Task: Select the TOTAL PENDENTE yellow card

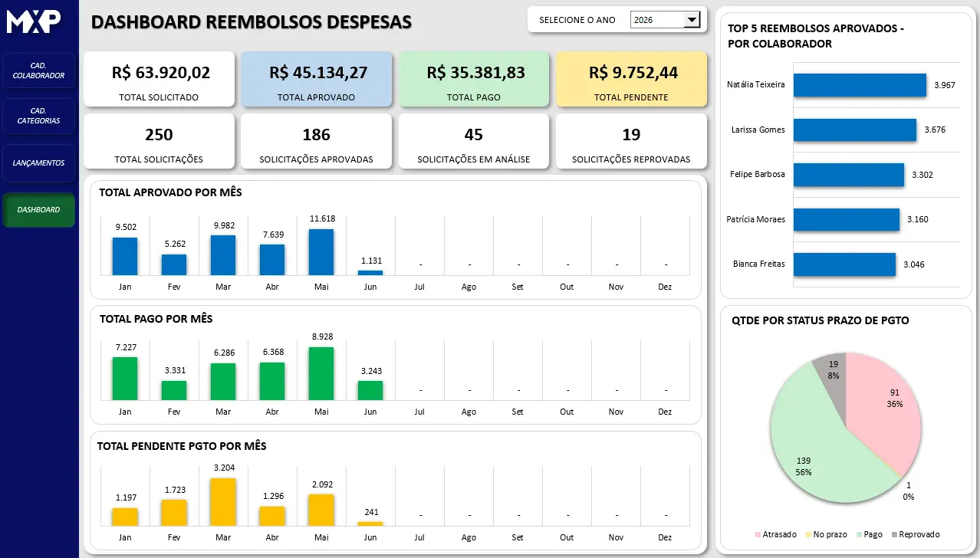Action: pos(631,79)
